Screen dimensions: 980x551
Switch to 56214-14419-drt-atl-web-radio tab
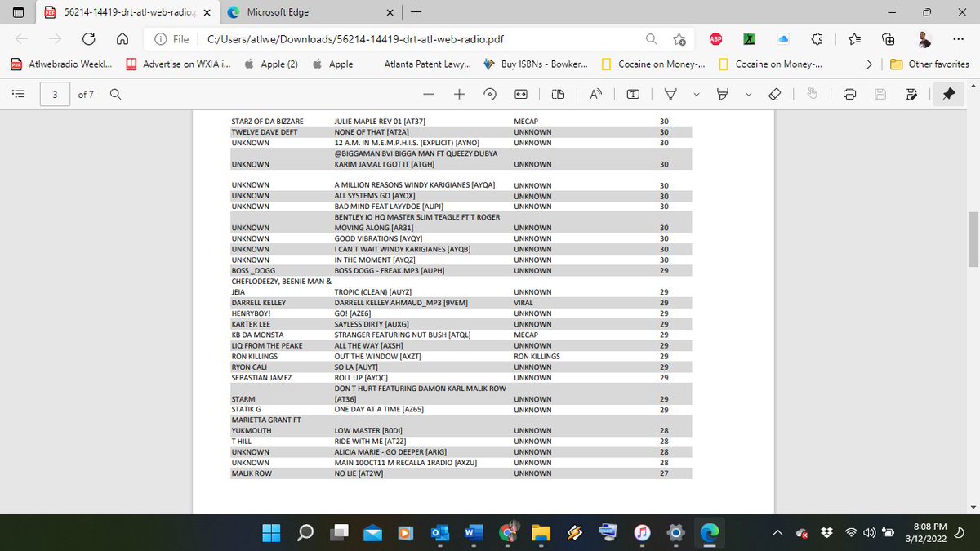click(127, 12)
